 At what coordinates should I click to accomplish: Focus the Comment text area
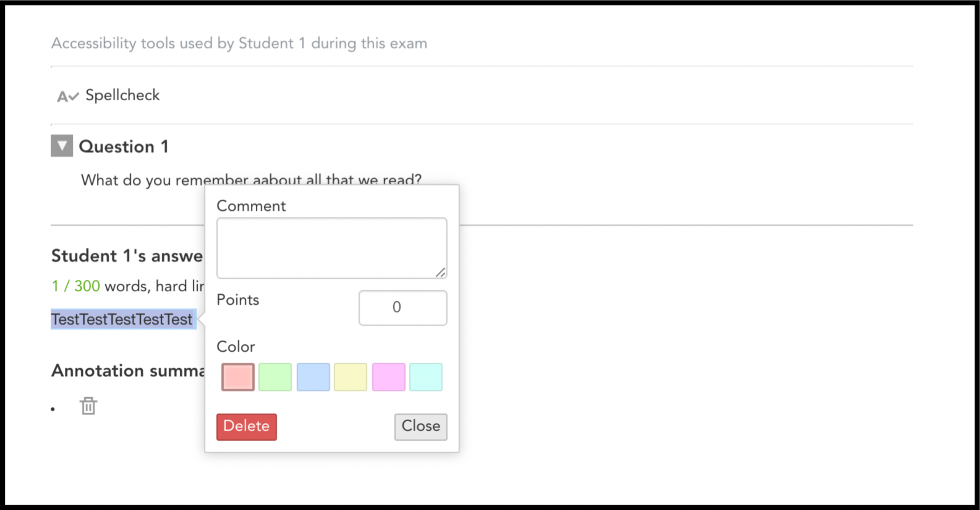click(331, 248)
